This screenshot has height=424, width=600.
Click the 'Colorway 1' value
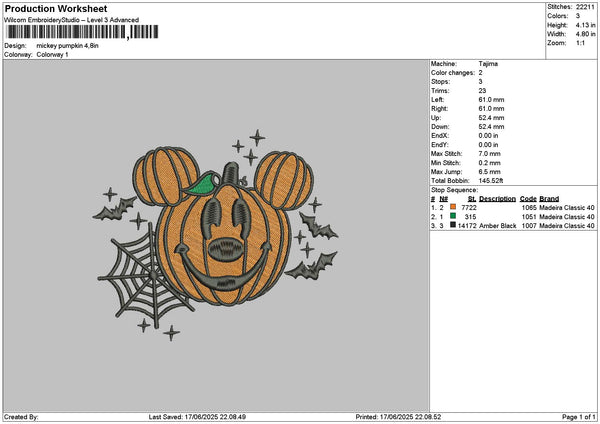[52, 54]
